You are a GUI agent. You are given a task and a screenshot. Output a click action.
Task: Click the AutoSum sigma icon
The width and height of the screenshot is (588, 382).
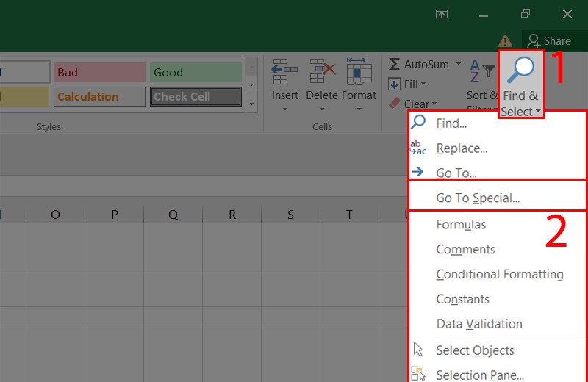tap(395, 65)
